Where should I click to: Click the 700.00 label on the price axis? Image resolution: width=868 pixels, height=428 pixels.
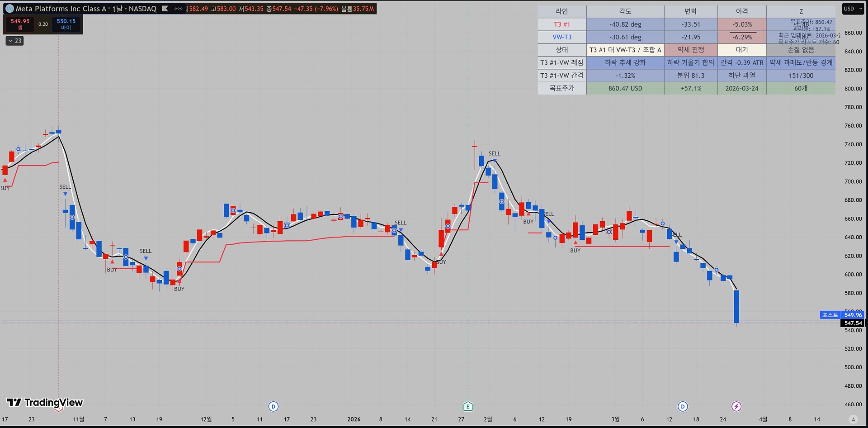coord(853,181)
